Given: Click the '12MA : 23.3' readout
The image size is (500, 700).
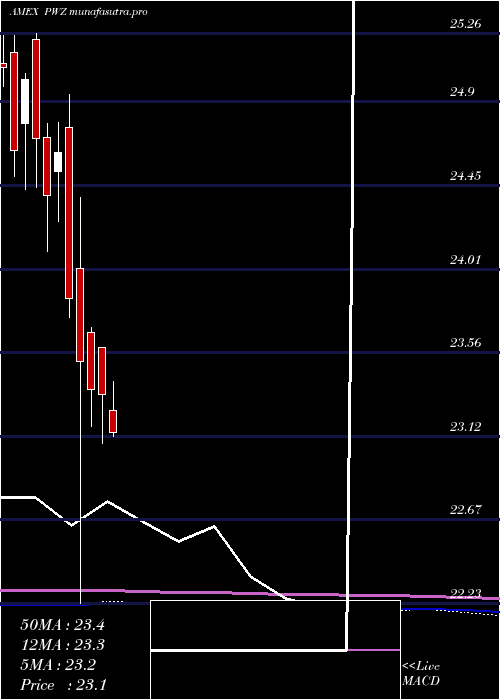Looking at the screenshot, I should pyautogui.click(x=62, y=645).
